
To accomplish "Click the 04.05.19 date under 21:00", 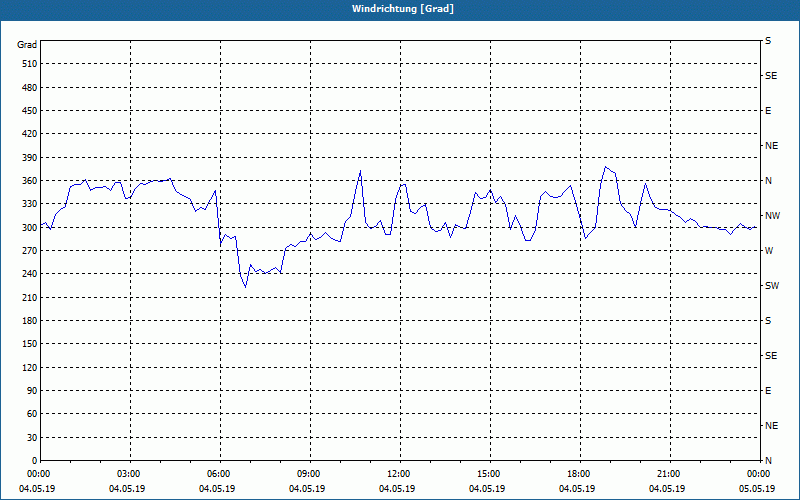I will point(667,489).
